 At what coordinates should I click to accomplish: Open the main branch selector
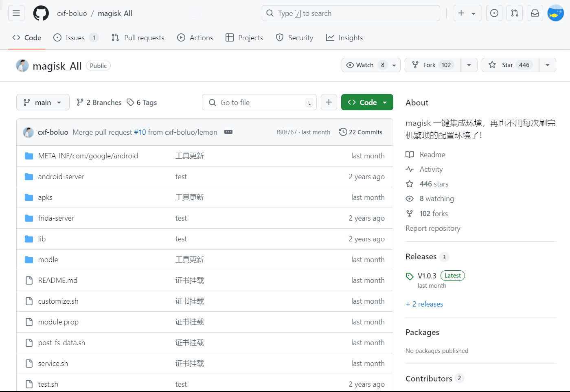(x=43, y=102)
